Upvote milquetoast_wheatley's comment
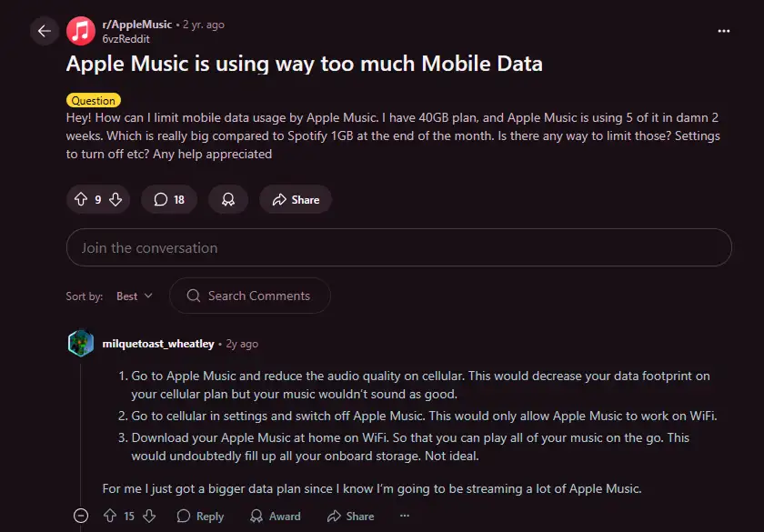Screen dimensions: 764x532 pos(109,516)
